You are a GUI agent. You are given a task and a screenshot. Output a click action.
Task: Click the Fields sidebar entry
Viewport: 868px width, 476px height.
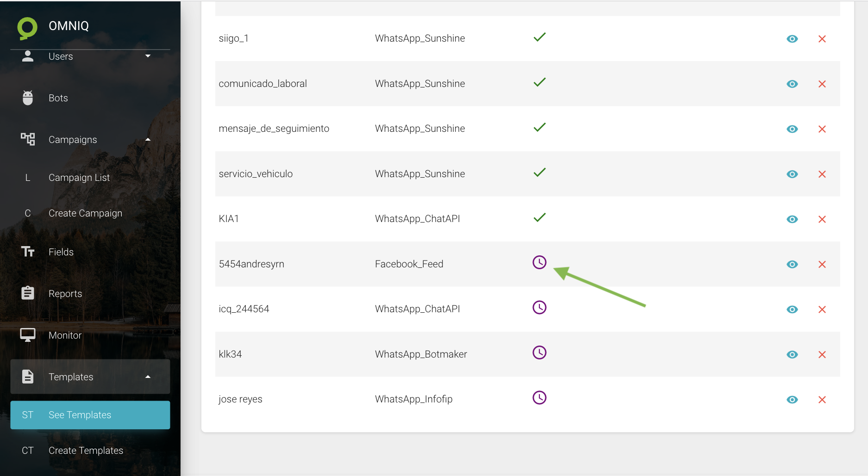click(x=61, y=252)
